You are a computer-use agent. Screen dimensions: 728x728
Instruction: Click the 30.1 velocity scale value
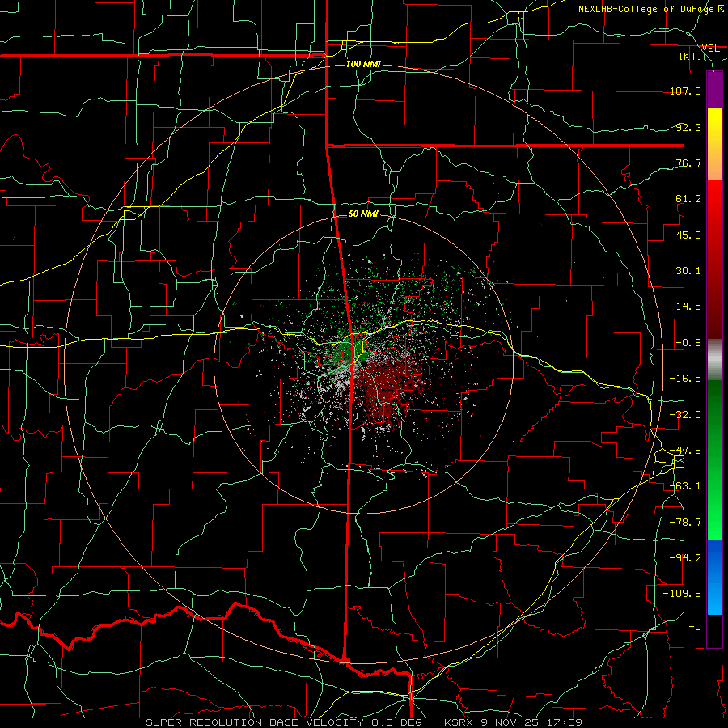click(x=688, y=271)
